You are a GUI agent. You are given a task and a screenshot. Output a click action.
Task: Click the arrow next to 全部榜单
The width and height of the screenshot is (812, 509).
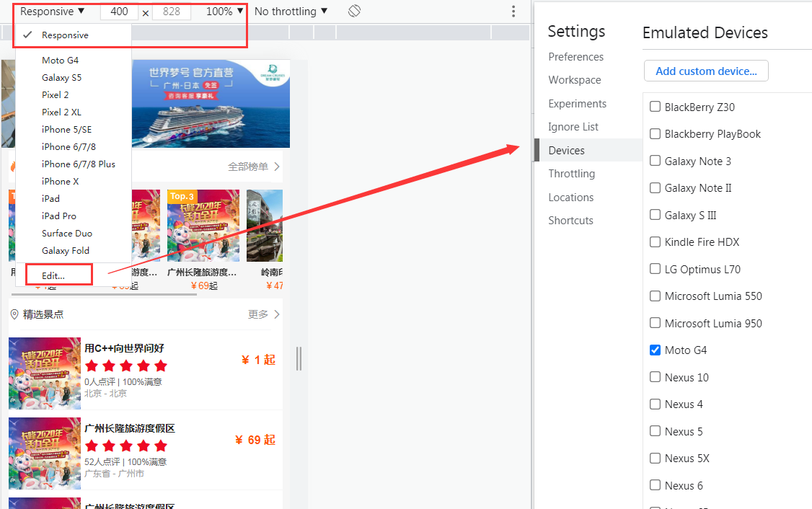coord(277,167)
